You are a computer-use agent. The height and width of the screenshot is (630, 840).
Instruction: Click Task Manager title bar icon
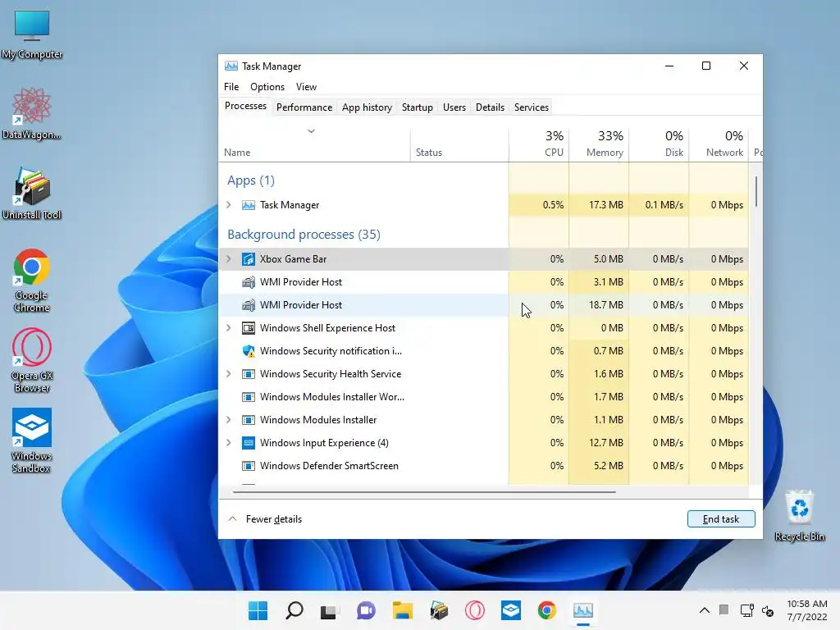[231, 66]
